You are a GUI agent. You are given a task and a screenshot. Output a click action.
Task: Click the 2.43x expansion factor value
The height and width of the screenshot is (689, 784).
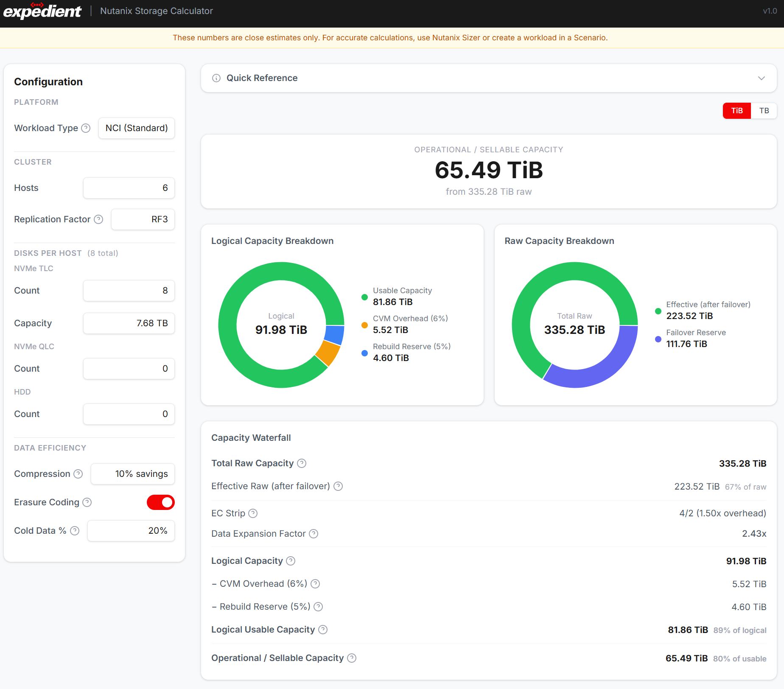[x=754, y=534]
